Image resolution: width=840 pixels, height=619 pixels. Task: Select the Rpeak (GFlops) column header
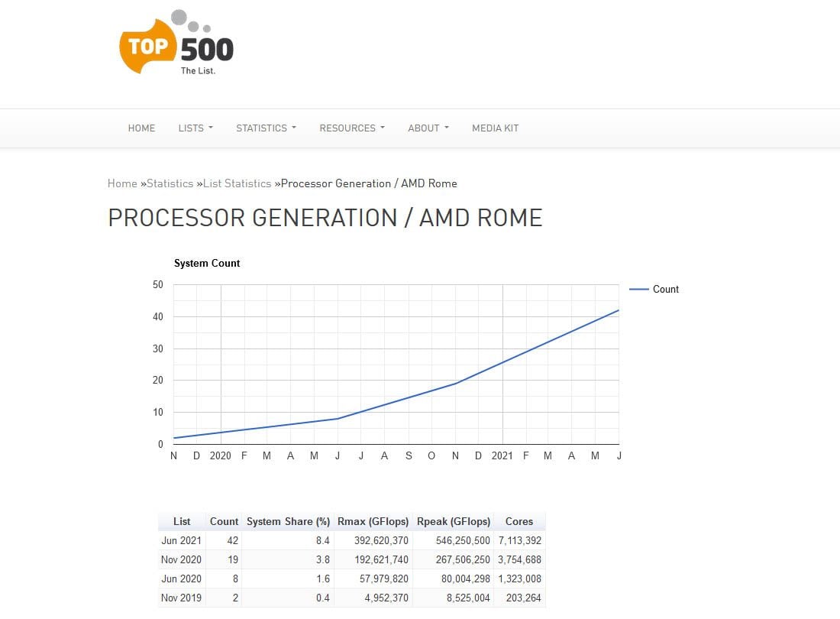(454, 521)
